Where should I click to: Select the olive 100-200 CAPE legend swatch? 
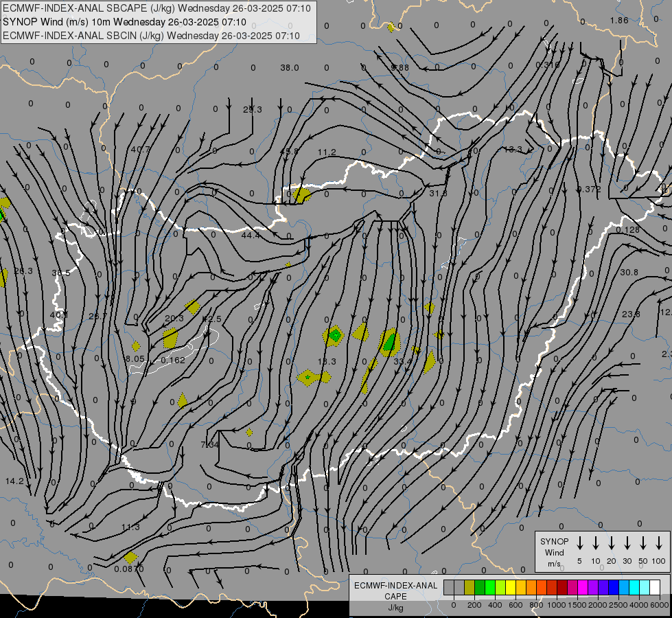click(x=470, y=588)
